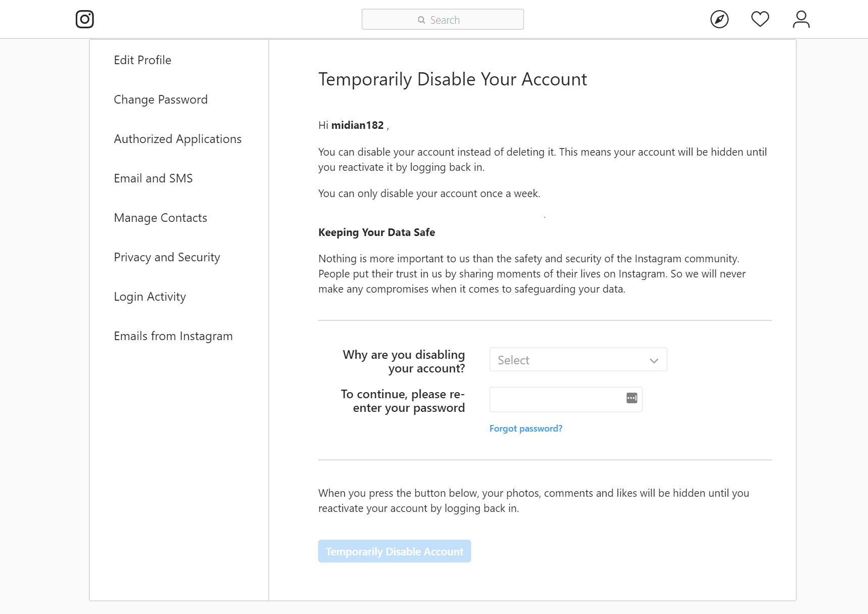Screen dimensions: 868x614
Task: Open Privacy and Security settings
Action: click(167, 257)
